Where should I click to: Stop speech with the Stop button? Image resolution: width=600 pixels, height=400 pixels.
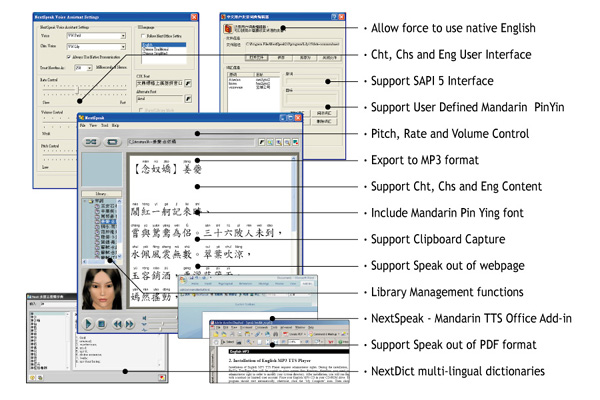click(x=101, y=324)
